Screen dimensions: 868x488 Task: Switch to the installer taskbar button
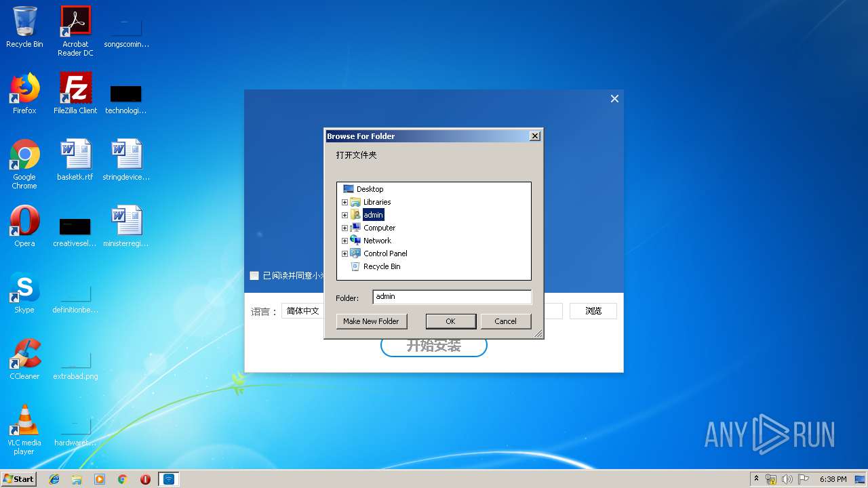tap(169, 479)
